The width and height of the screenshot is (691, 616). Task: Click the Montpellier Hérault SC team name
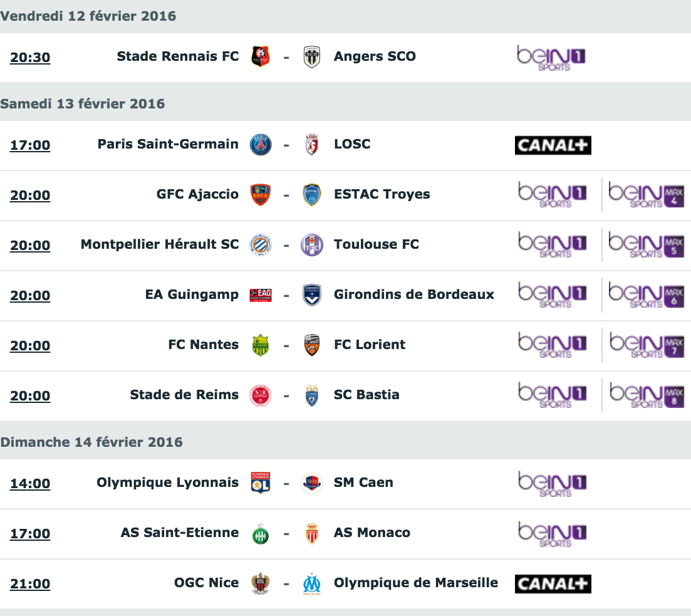[160, 244]
